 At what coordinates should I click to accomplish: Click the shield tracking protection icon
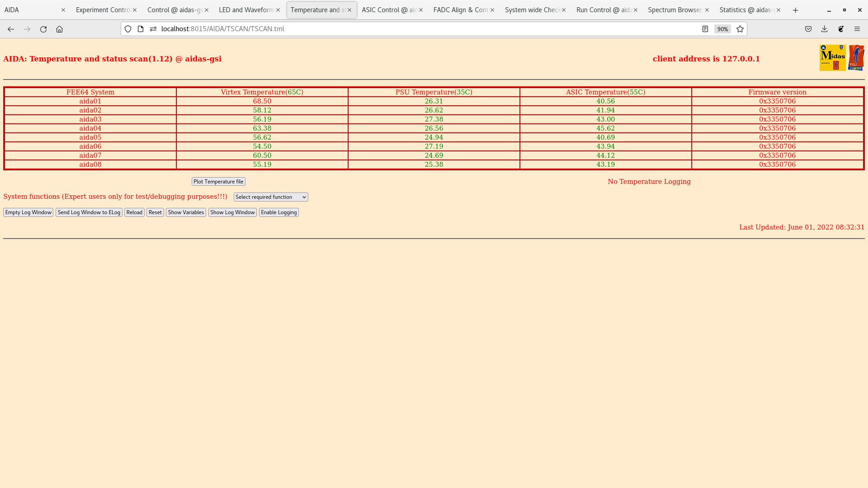[128, 29]
